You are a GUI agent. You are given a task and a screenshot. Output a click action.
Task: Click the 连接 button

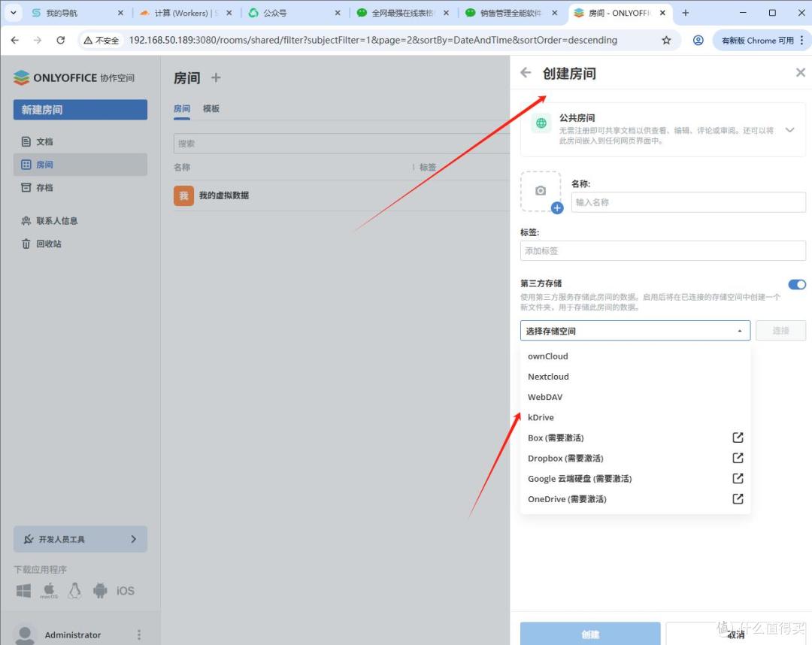click(x=780, y=331)
